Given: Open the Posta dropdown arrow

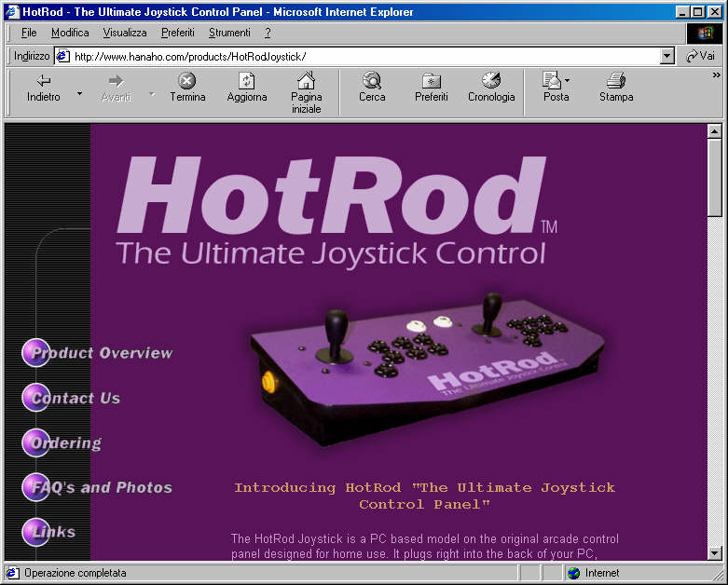Looking at the screenshot, I should click(x=567, y=80).
